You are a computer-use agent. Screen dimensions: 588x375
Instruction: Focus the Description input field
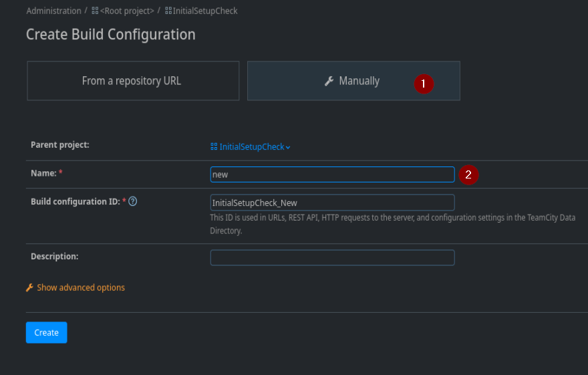point(332,257)
